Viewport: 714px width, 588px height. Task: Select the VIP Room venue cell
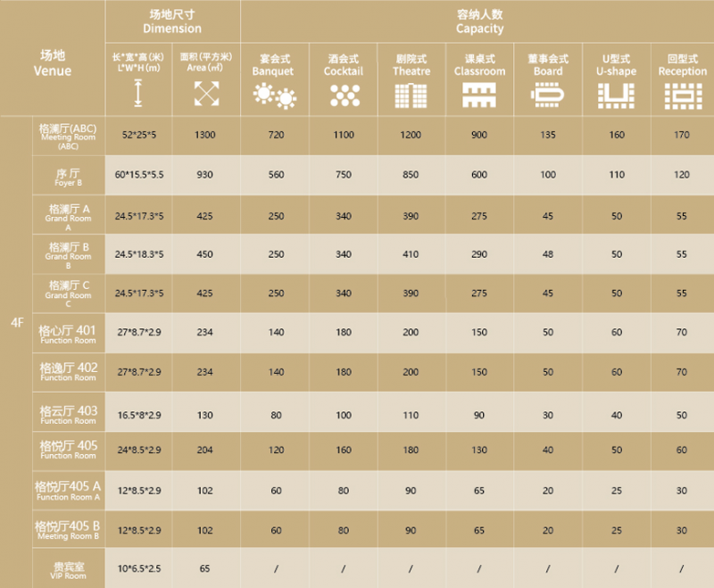coord(69,569)
